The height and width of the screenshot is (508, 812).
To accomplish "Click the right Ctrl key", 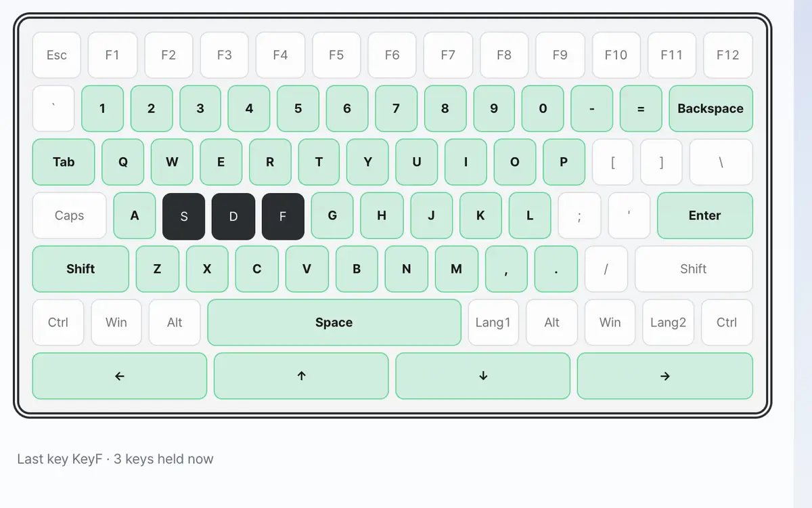I will pos(727,322).
